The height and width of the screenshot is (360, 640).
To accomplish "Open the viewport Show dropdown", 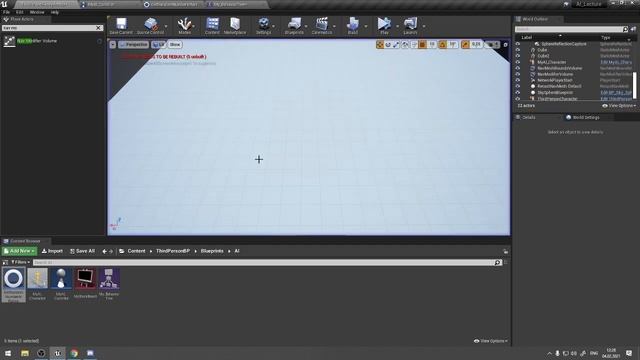I will tap(175, 44).
